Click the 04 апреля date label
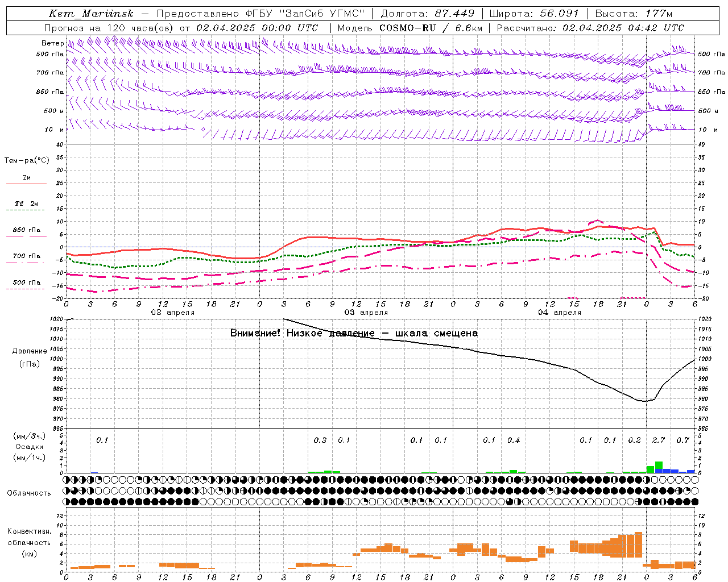Image resolution: width=728 pixels, height=582 pixels. click(560, 313)
